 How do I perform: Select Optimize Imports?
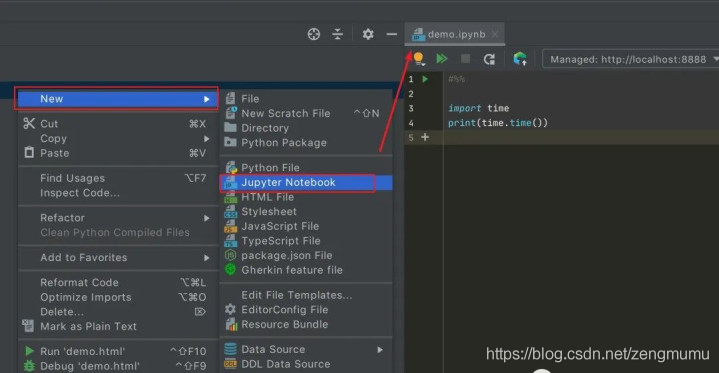pos(118,297)
